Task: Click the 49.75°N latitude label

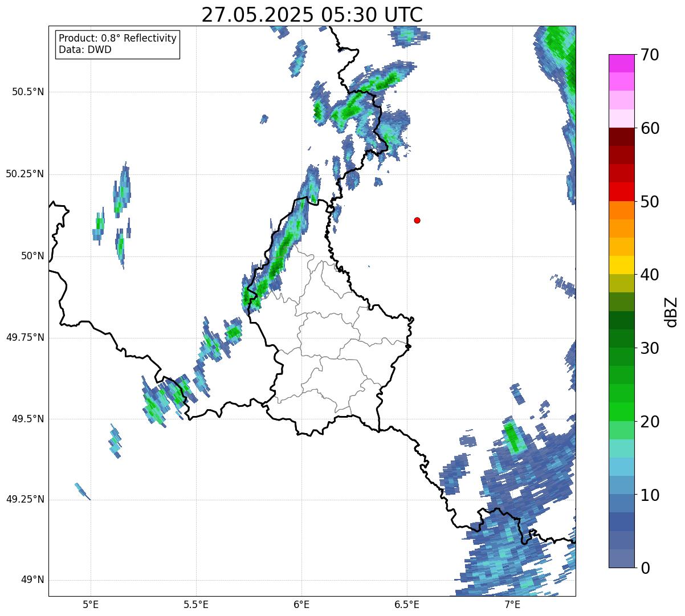Action: click(x=25, y=337)
